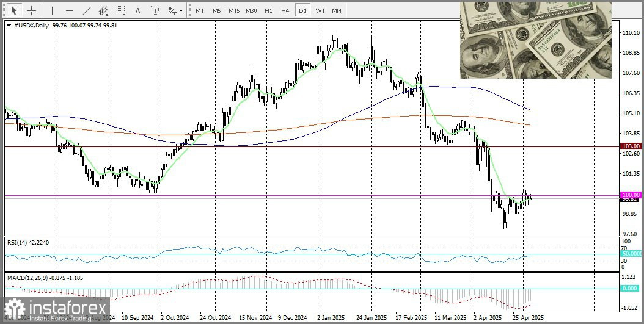The image size is (644, 324).
Task: Click the 110.10 price scale value
Action: 632,33
